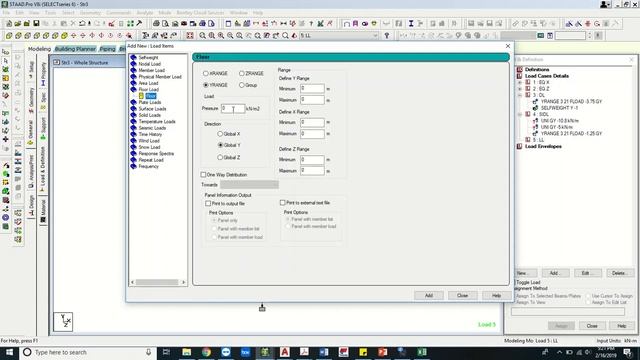Collapse load case 4 : SIDL
The height and width of the screenshot is (360, 640).
click(x=520, y=114)
